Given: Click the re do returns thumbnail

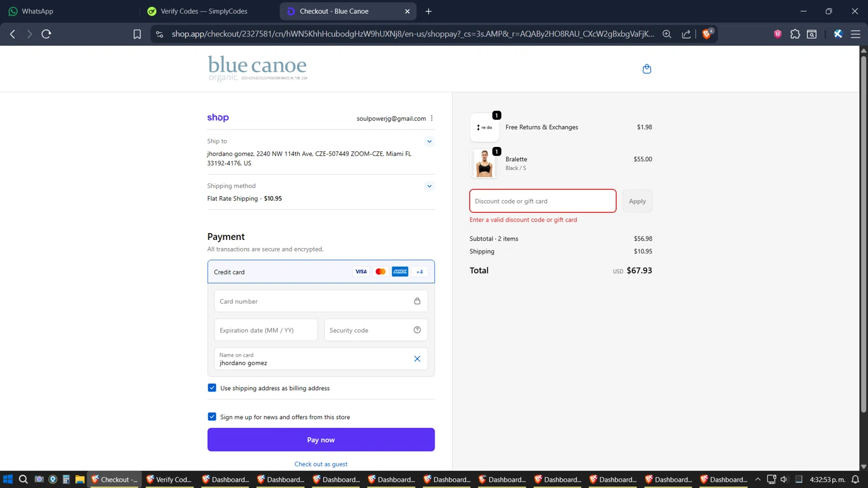Looking at the screenshot, I should (x=484, y=127).
